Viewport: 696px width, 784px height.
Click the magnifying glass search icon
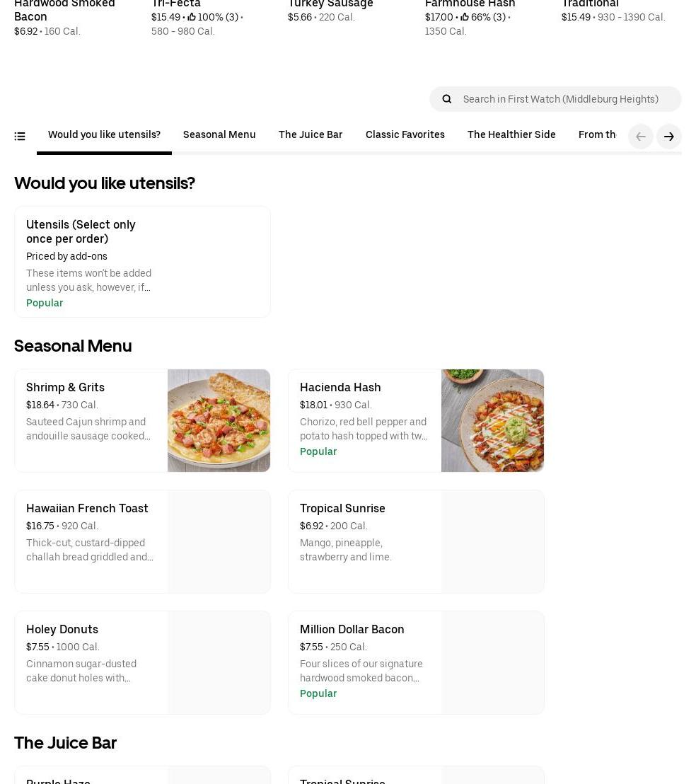click(x=446, y=99)
